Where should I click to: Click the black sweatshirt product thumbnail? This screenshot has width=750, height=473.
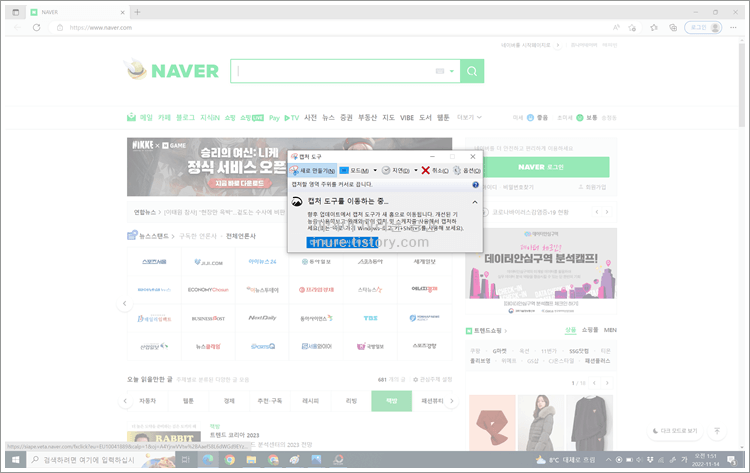click(589, 423)
